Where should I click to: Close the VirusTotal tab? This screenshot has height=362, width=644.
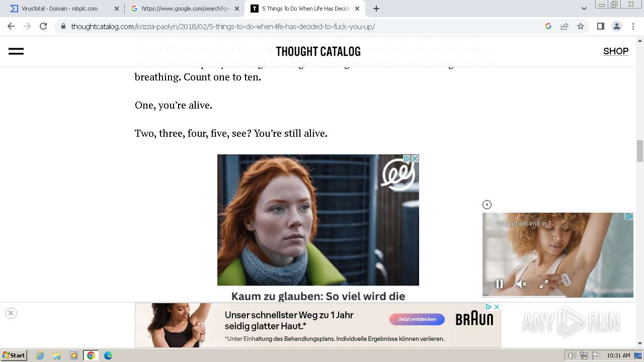117,9
